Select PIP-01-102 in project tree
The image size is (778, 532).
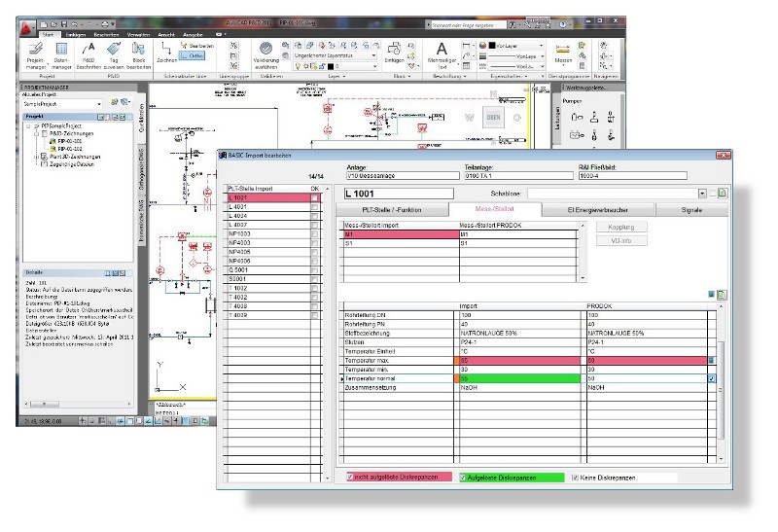70,149
